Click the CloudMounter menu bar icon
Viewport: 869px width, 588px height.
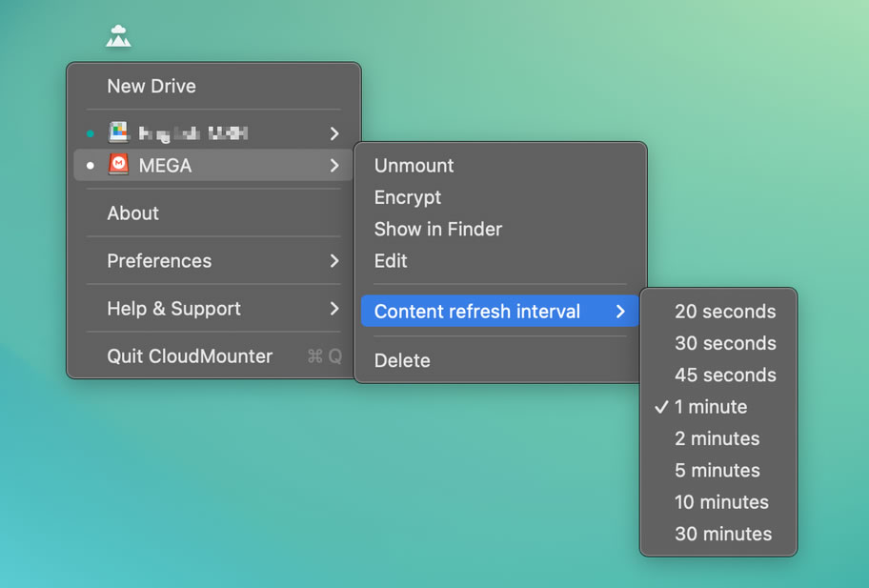click(x=118, y=36)
